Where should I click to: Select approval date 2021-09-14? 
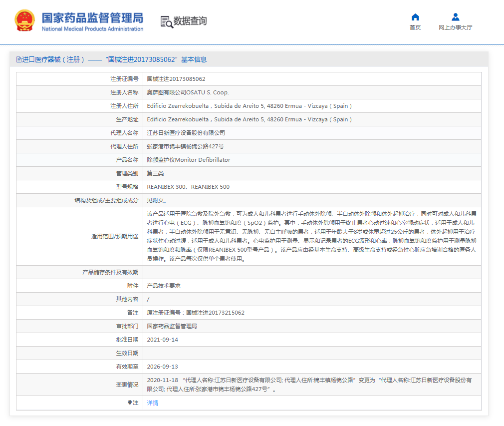coord(163,340)
